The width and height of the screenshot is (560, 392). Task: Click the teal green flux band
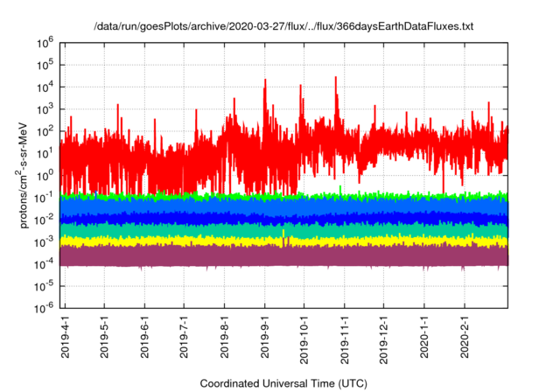283,230
